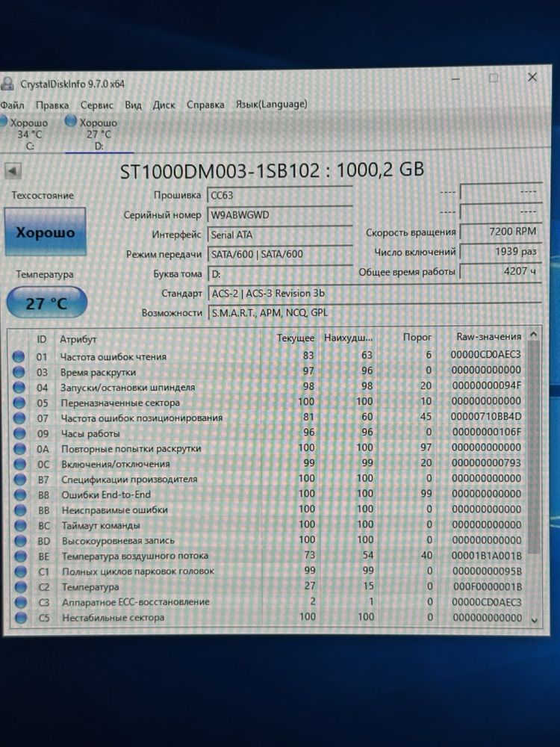560x747 pixels.
Task: Select the Высокоуровневая запись attribute
Action: (x=118, y=541)
